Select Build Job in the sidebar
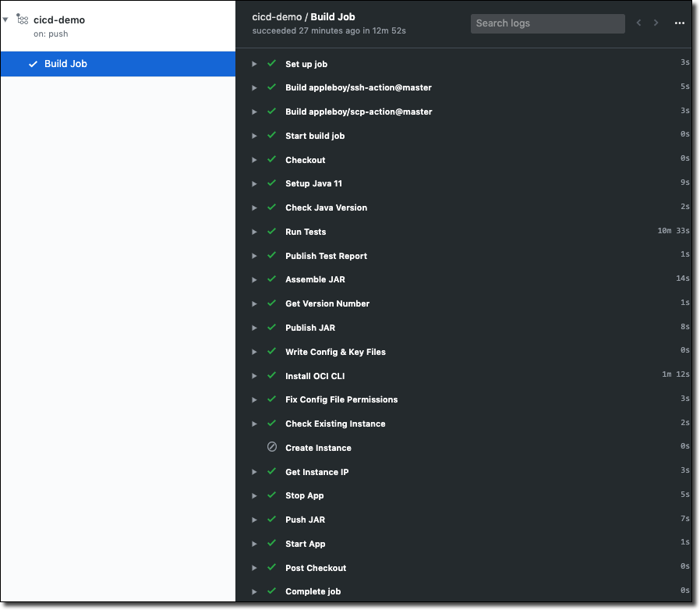The image size is (700, 610). click(65, 64)
